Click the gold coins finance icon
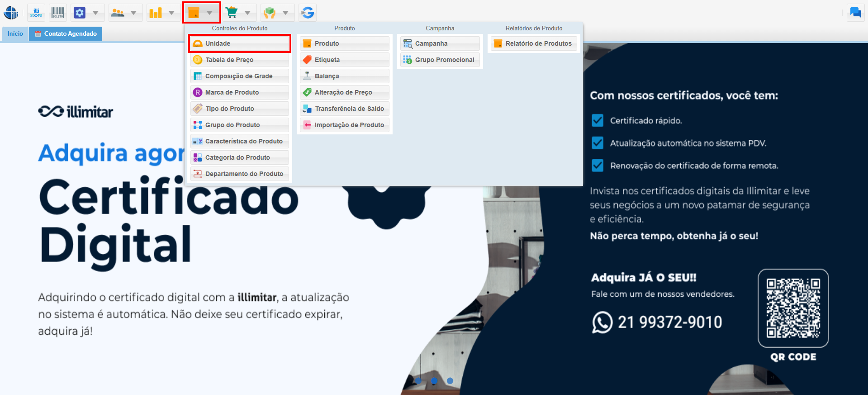Screen dimensions: 868x395 pos(156,13)
